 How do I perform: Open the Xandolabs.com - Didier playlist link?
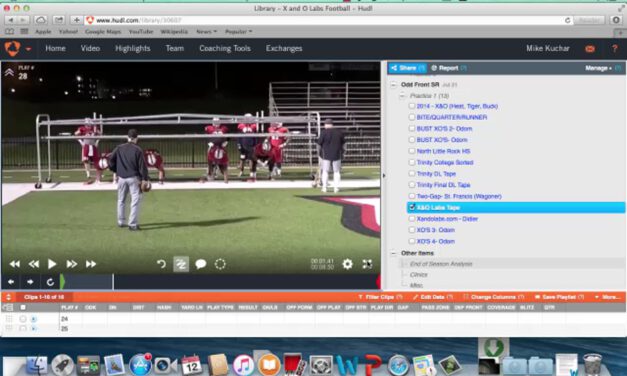coord(447,219)
